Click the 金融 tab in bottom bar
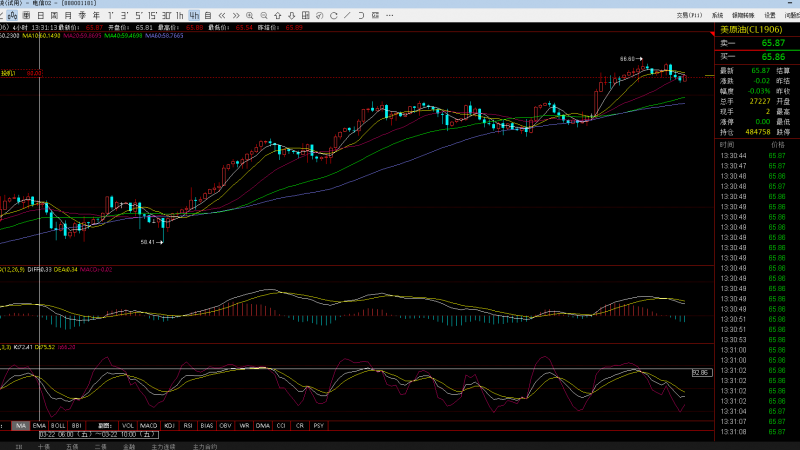The width and height of the screenshot is (800, 450). click(x=129, y=446)
